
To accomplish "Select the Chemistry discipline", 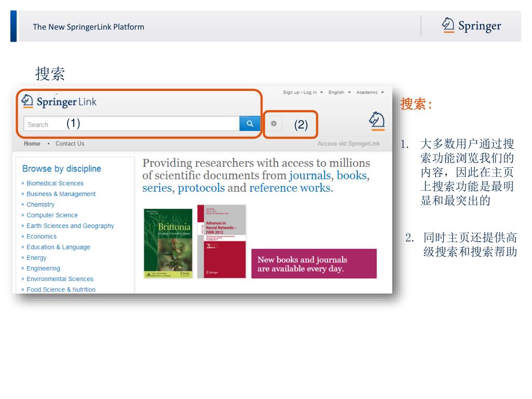I will pos(41,205).
